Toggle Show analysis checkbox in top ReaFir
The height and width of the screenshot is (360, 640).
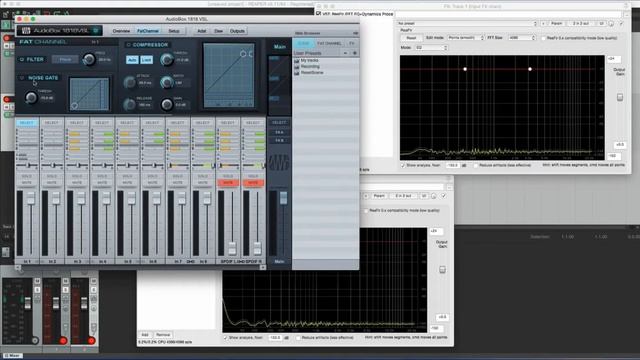[x=403, y=165]
